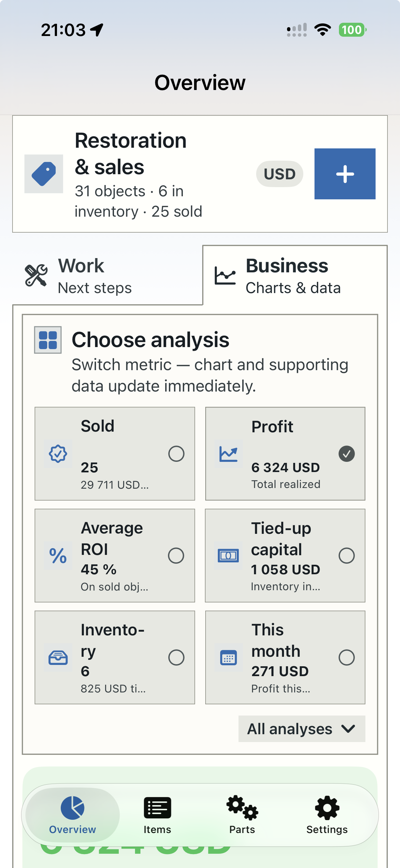The height and width of the screenshot is (868, 400).
Task: Tap the Choose analysis grid icon
Action: pos(48,340)
